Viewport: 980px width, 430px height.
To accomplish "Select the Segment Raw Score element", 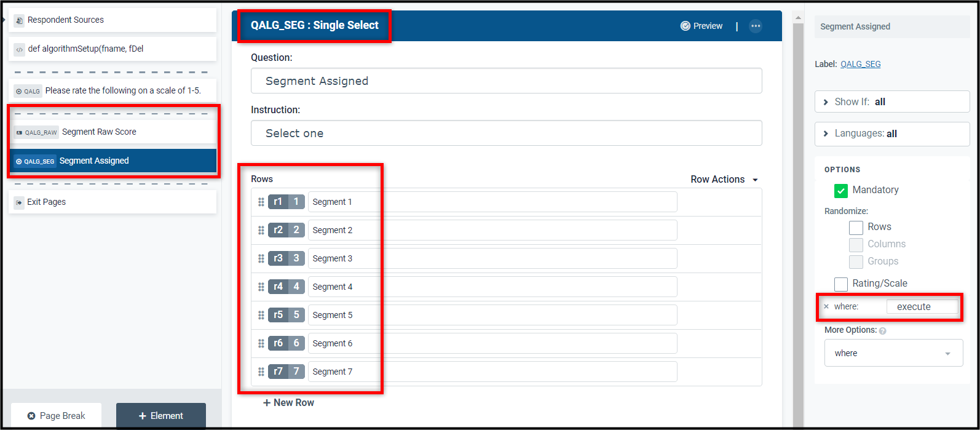I will [113, 132].
